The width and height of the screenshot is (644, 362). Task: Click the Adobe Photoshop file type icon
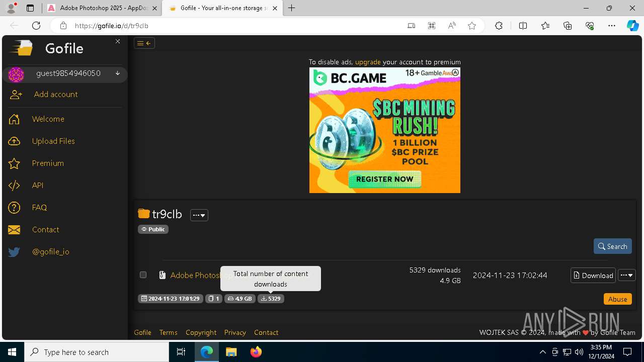tap(163, 275)
